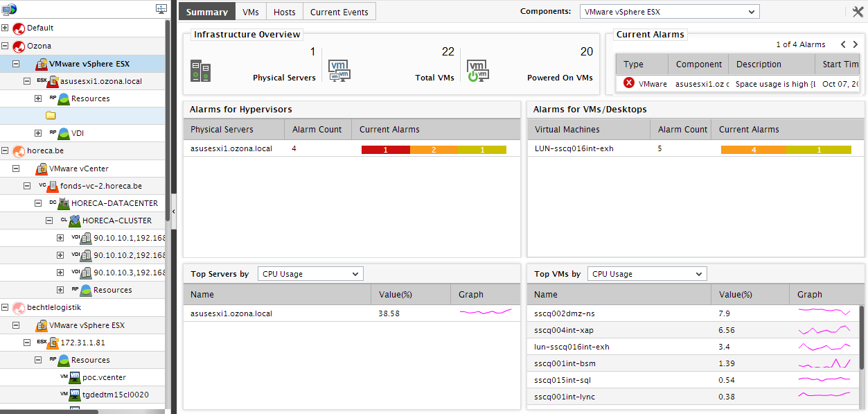The height and width of the screenshot is (414, 868).
Task: Click the bechtlelogistik zone icon
Action: coord(19,307)
